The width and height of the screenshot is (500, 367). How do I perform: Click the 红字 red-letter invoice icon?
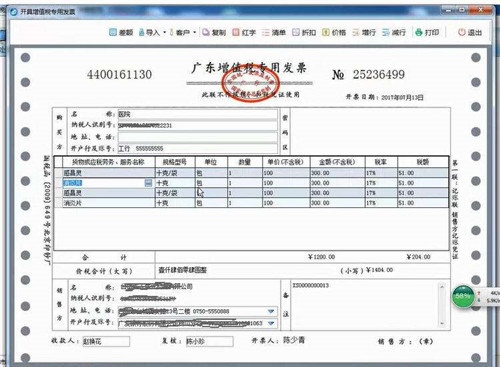point(244,32)
